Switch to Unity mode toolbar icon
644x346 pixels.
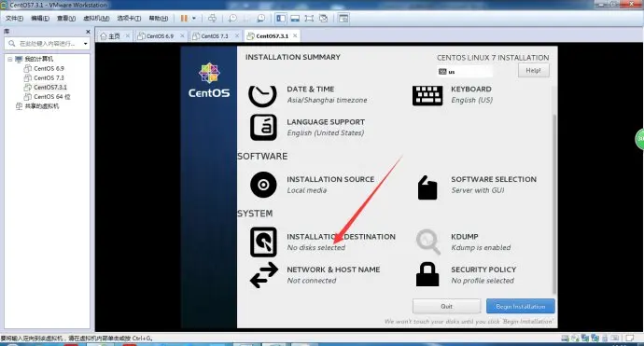323,18
